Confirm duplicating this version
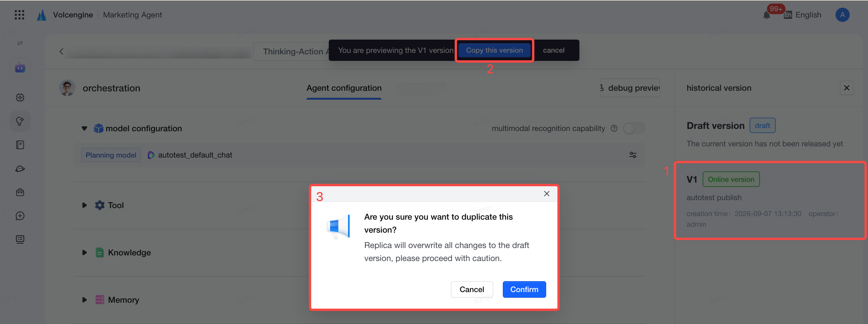 (x=524, y=289)
